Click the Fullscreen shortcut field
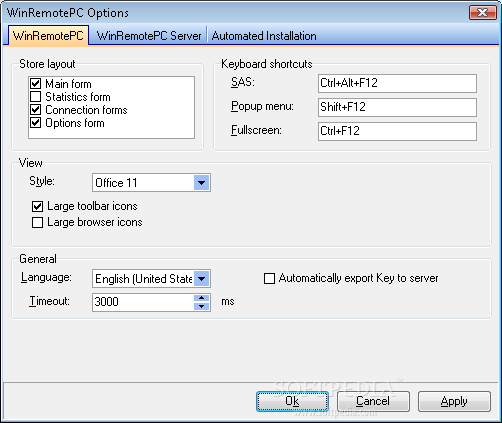The width and height of the screenshot is (502, 423). [397, 131]
